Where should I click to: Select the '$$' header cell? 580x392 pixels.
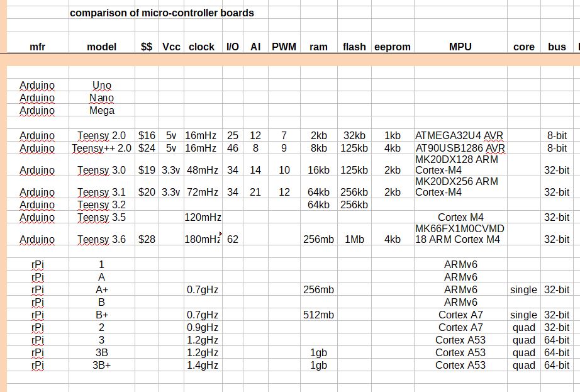[147, 47]
